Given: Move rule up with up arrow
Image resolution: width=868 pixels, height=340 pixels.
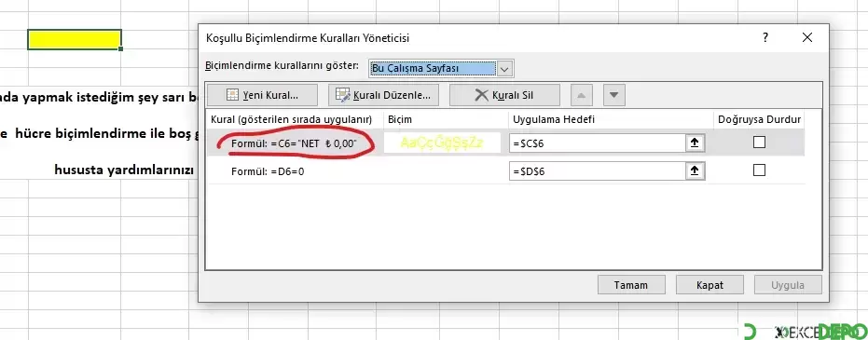Looking at the screenshot, I should coord(581,95).
